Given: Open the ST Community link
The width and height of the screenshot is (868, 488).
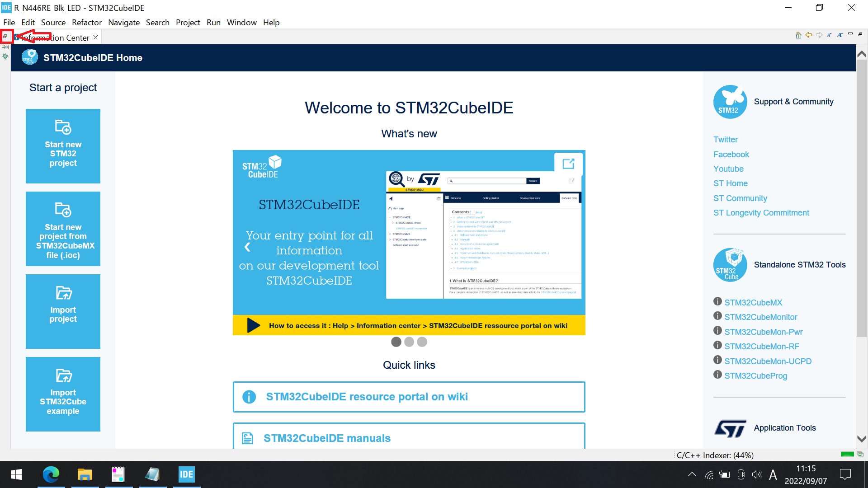Looking at the screenshot, I should click(x=740, y=198).
